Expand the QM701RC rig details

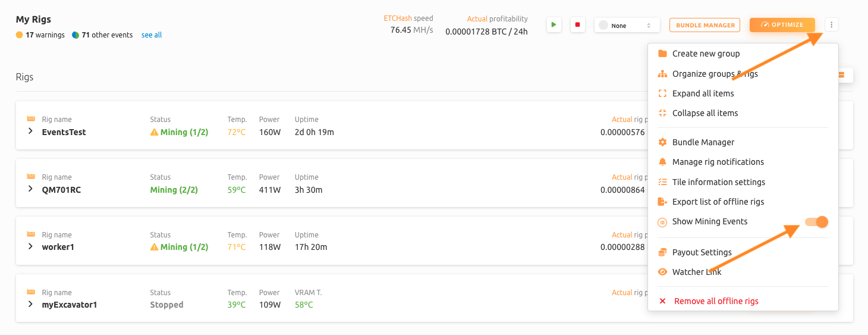pyautogui.click(x=30, y=189)
